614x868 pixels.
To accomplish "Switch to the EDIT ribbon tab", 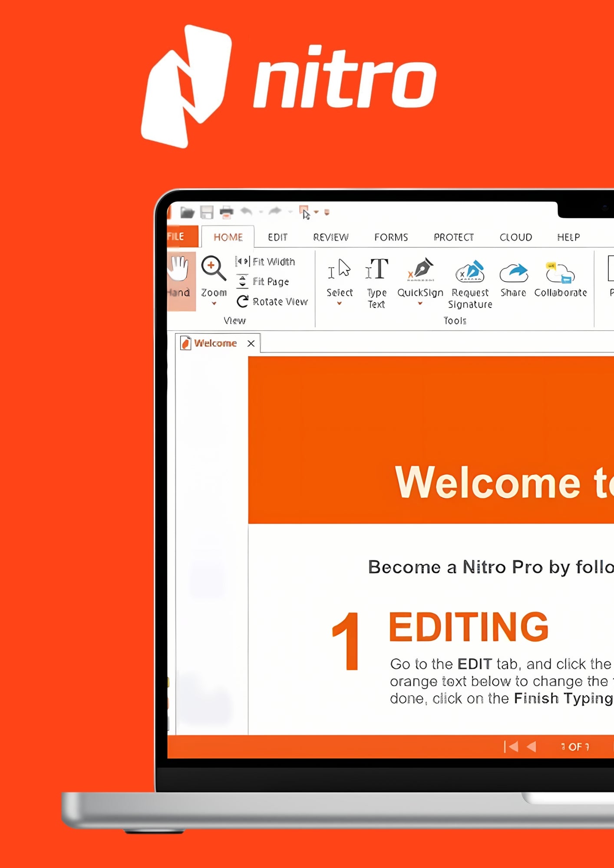I will coord(277,237).
